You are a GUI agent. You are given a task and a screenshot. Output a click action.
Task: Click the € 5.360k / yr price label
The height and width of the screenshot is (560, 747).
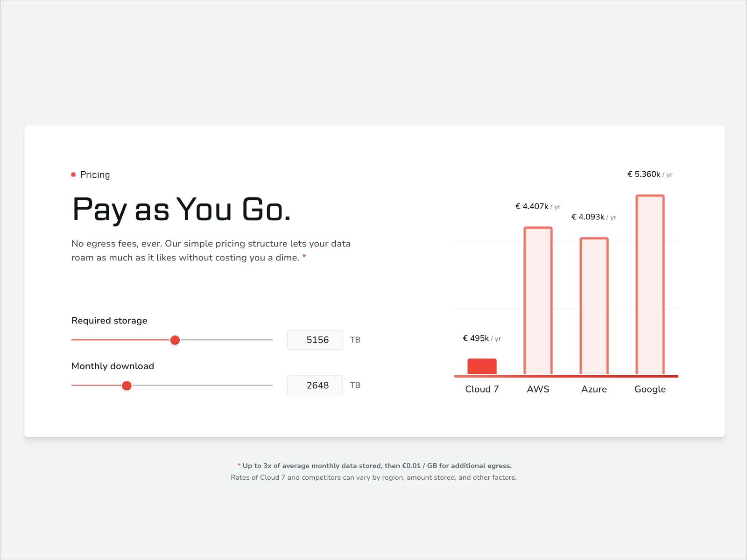[x=650, y=174]
